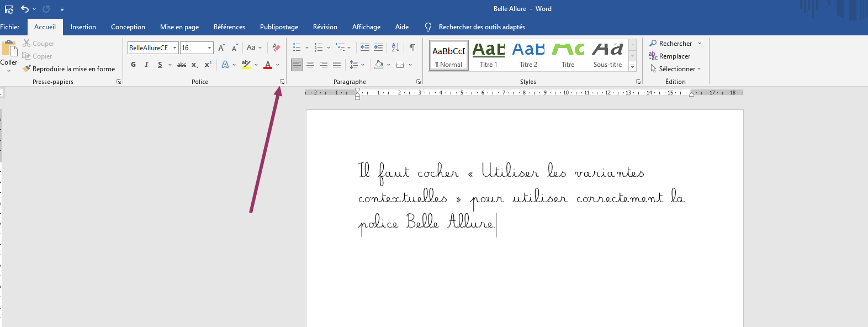Click the greyed Couper cut button
The image size is (868, 327).
pyautogui.click(x=39, y=44)
